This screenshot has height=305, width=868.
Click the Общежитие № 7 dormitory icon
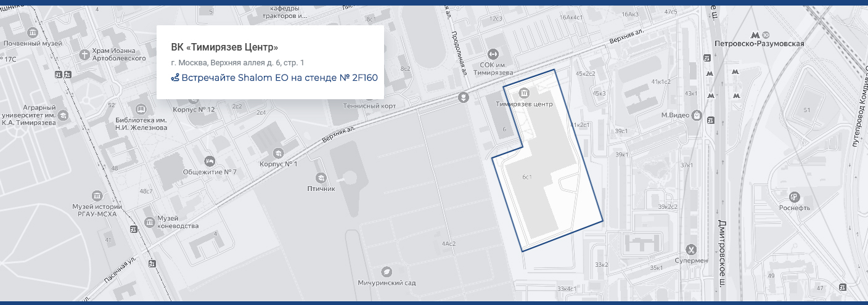point(209,161)
